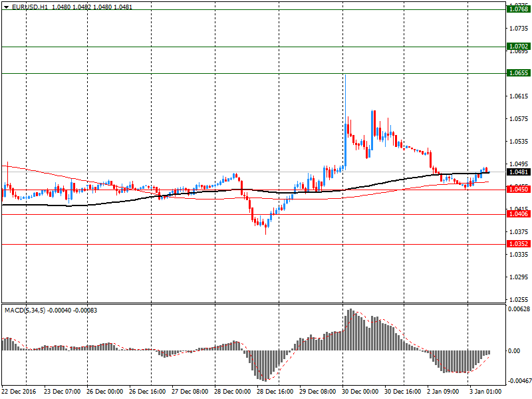
Task: Click the 22 Dec 2016 date label
Action: point(19,392)
